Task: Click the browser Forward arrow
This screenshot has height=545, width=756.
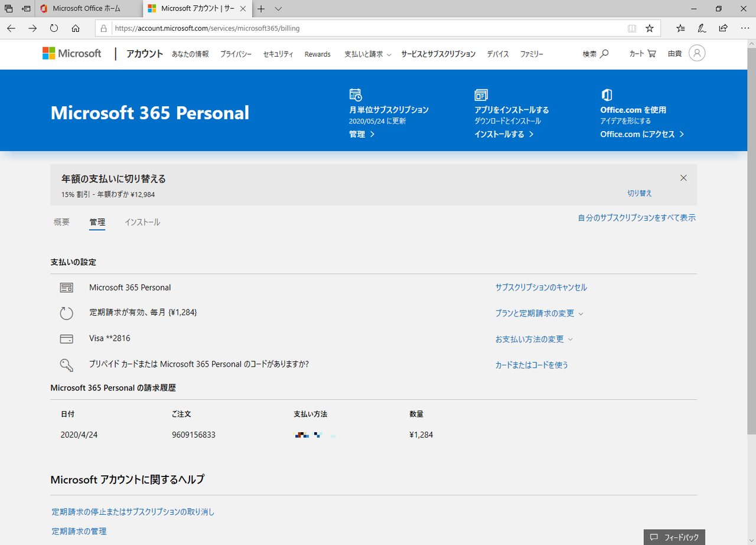Action: (32, 28)
